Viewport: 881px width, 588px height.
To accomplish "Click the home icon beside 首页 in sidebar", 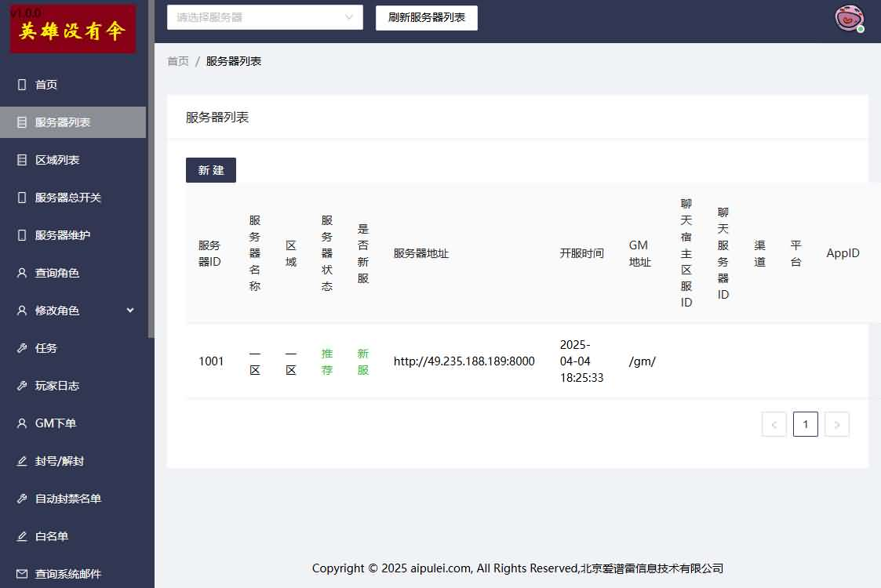I will pos(20,84).
